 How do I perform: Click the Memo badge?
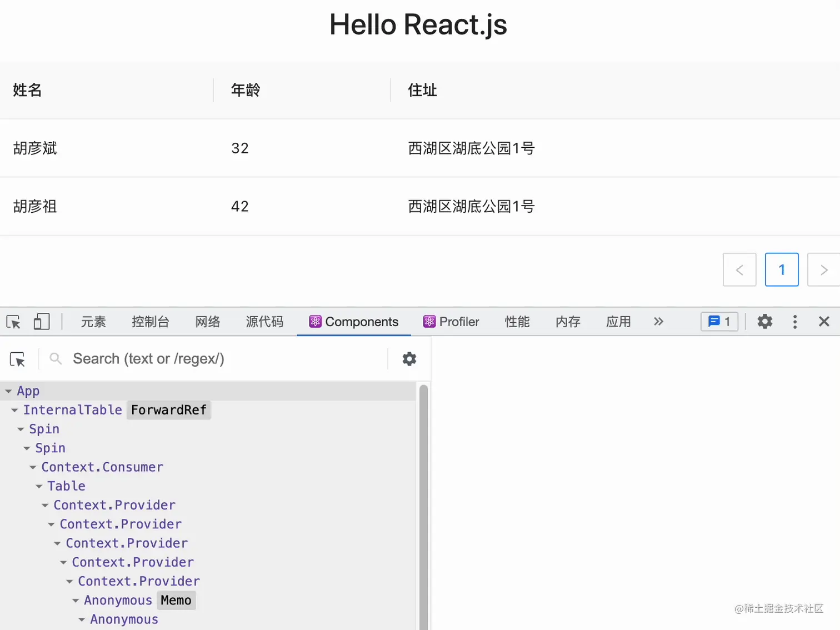click(x=176, y=601)
